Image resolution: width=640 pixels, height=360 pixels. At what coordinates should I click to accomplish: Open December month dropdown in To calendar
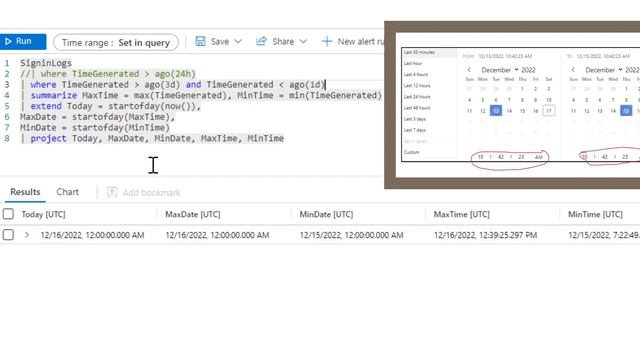(x=604, y=70)
